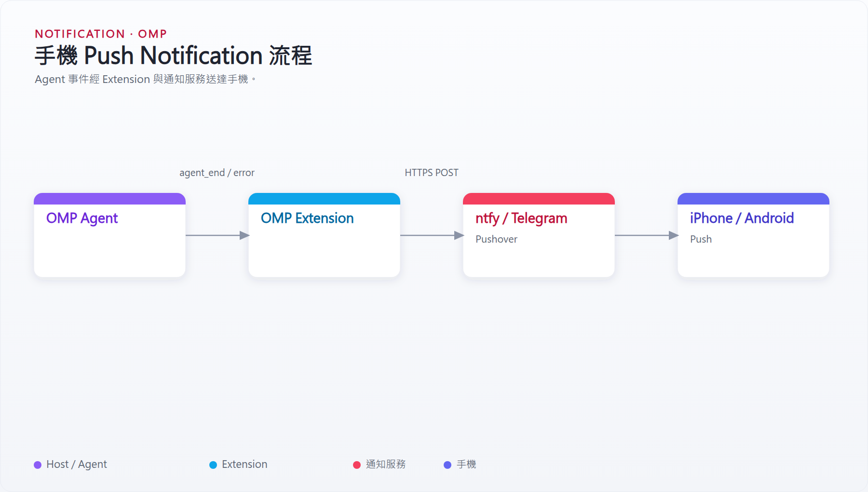Select the iPhone / Android node card
This screenshot has width=868, height=492.
pos(753,235)
